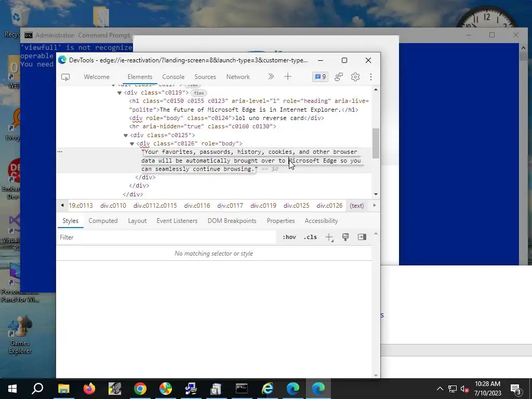Toggle the :hov element state panel
The height and width of the screenshot is (399, 532).
coord(289,237)
